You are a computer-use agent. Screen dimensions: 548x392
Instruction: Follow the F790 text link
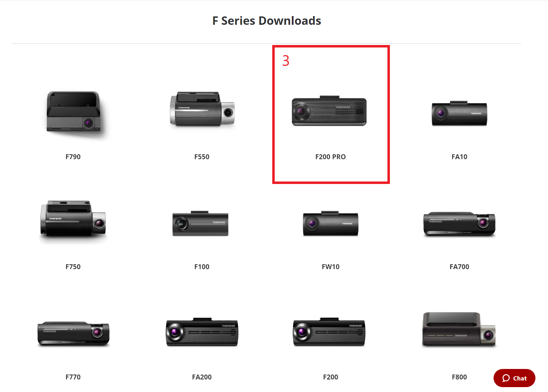pos(73,157)
